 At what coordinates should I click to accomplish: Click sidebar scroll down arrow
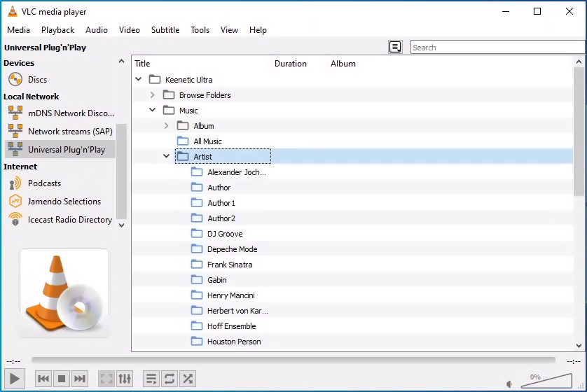point(121,225)
